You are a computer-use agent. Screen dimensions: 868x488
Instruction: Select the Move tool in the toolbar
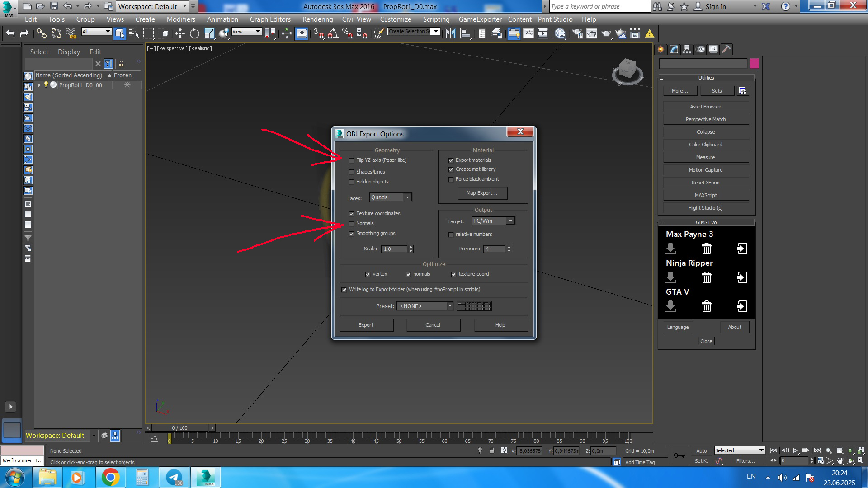coord(180,33)
